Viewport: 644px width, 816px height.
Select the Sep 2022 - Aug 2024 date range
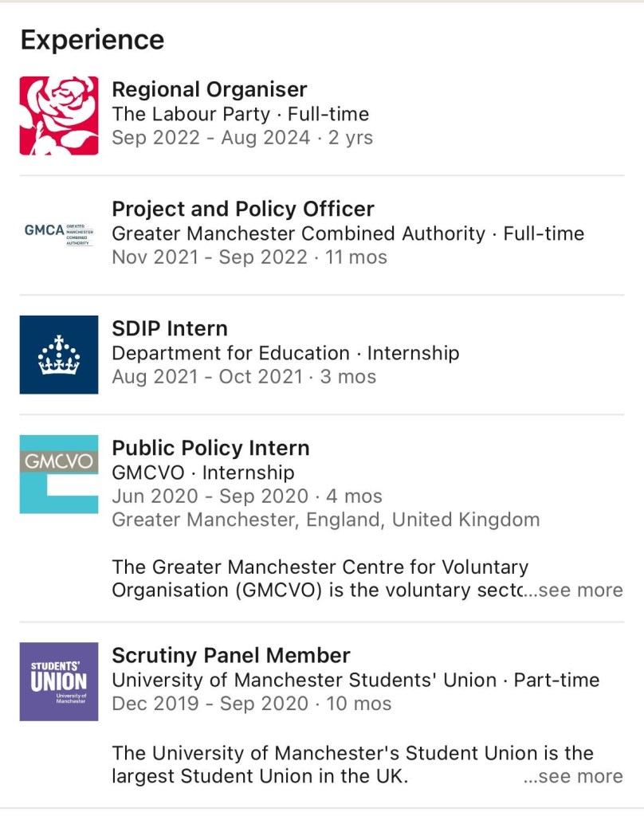click(210, 138)
